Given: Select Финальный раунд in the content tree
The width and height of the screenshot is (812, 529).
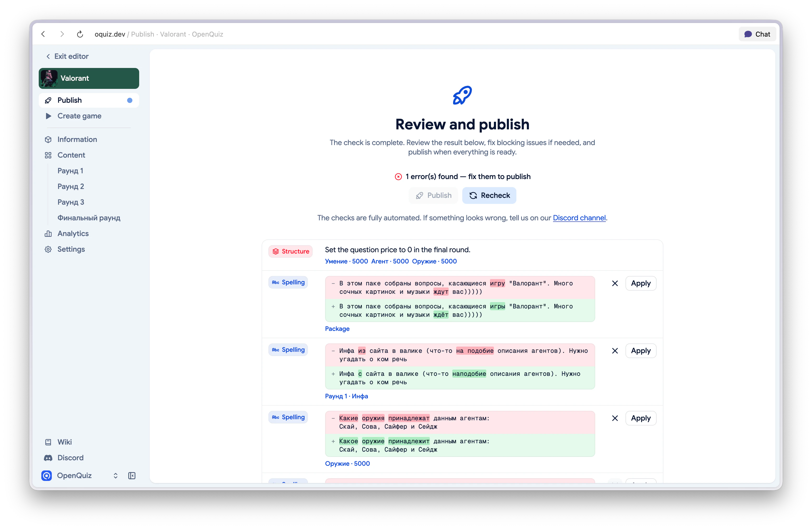Looking at the screenshot, I should tap(89, 218).
